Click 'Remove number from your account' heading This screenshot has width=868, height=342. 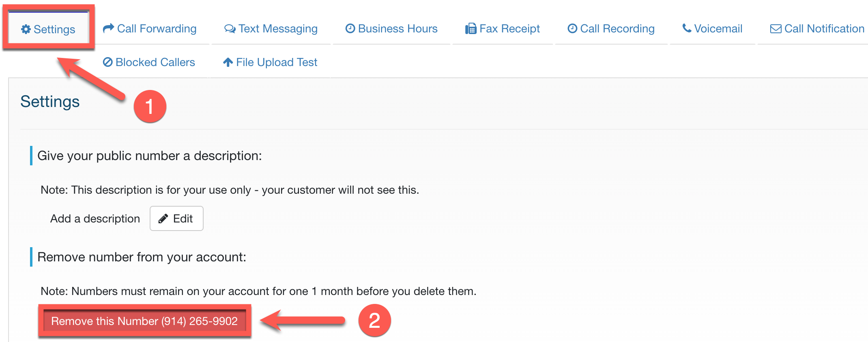pyautogui.click(x=142, y=257)
